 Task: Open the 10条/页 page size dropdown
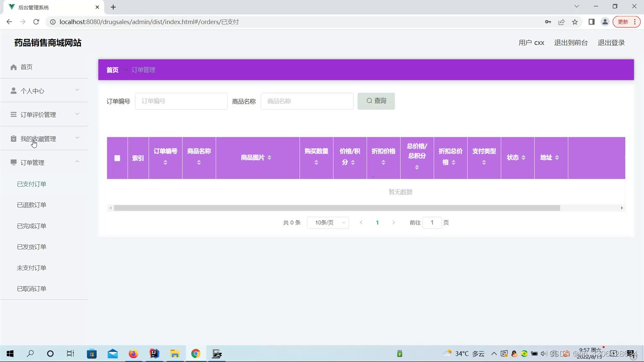click(x=328, y=222)
